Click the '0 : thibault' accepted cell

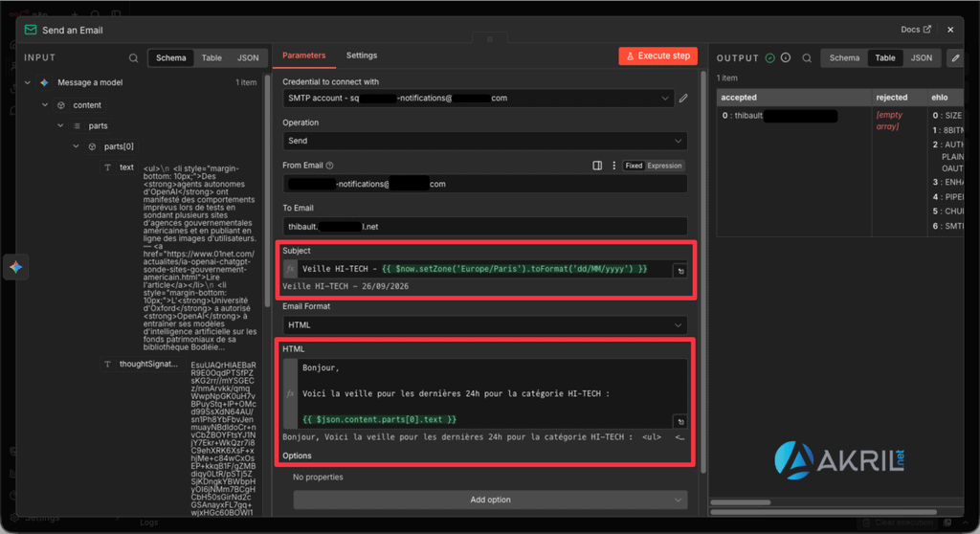click(x=779, y=116)
